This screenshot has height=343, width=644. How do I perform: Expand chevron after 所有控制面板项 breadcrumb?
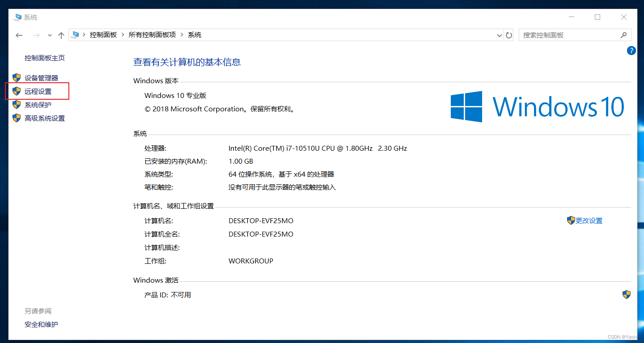point(182,35)
